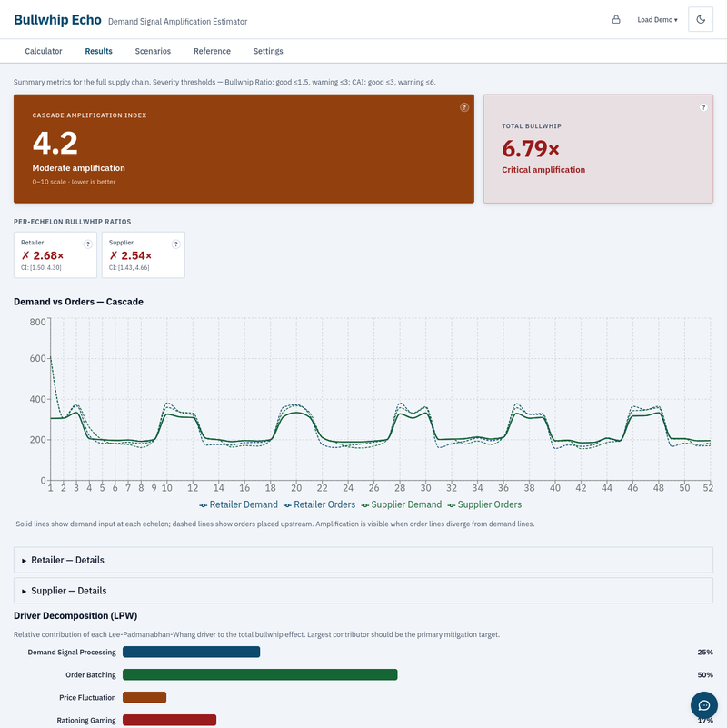Open the Load Demo dropdown
Viewport: 727px width, 728px height.
pyautogui.click(x=657, y=19)
